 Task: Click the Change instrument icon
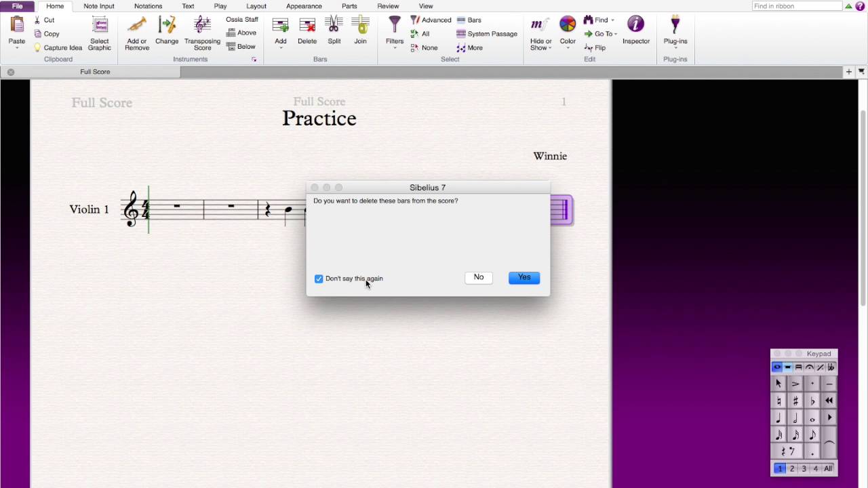coord(167,25)
